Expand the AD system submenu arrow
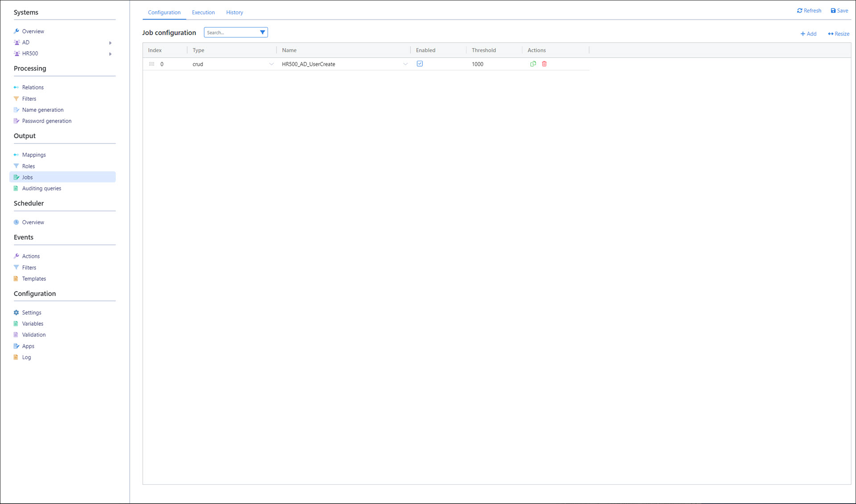856x504 pixels. pos(110,43)
